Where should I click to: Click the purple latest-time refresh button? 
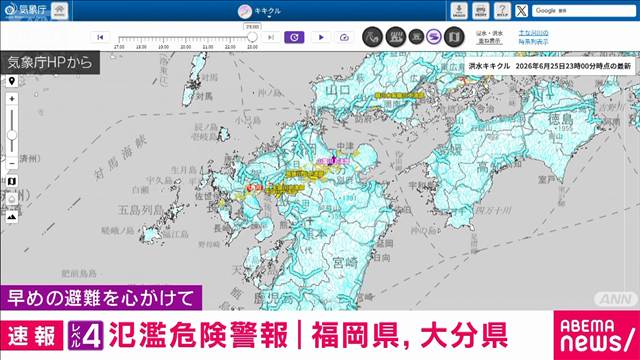tap(294, 37)
